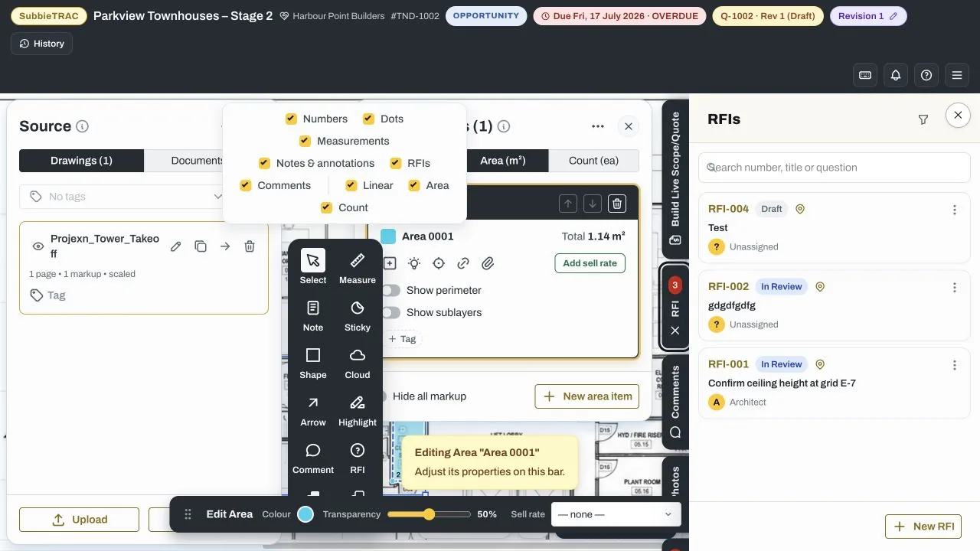Move the Area 0001 item up
Viewport: 980px width, 551px height.
567,204
